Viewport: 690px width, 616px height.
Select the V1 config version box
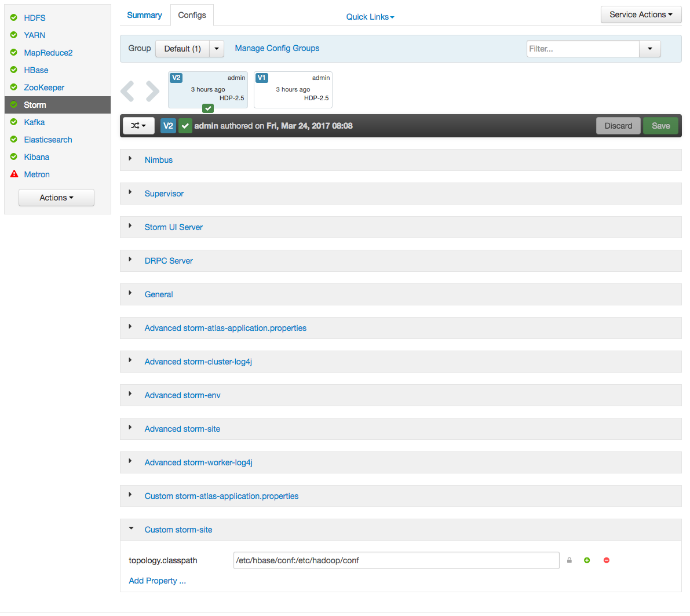pos(293,89)
